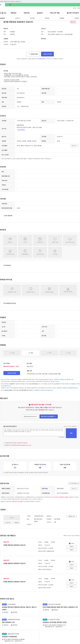Click the 요양보호시설 welfare icon
The width and height of the screenshot is (80, 644).
coord(40,252)
